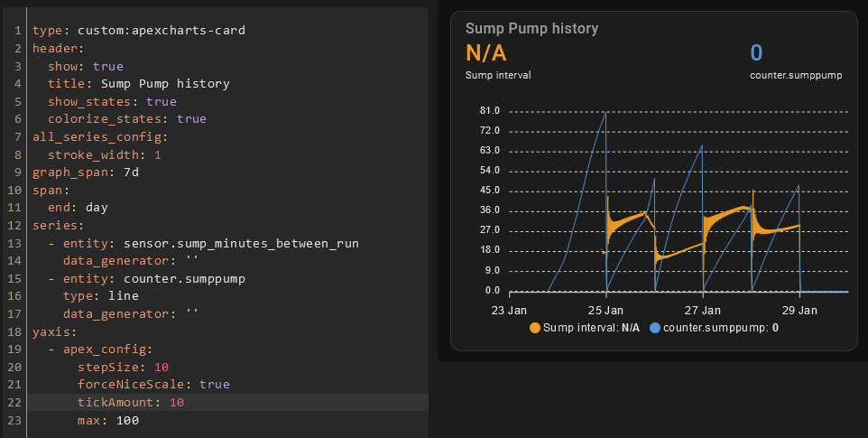The image size is (868, 438).
Task: Click the N/A Sump interval state value
Action: click(488, 54)
